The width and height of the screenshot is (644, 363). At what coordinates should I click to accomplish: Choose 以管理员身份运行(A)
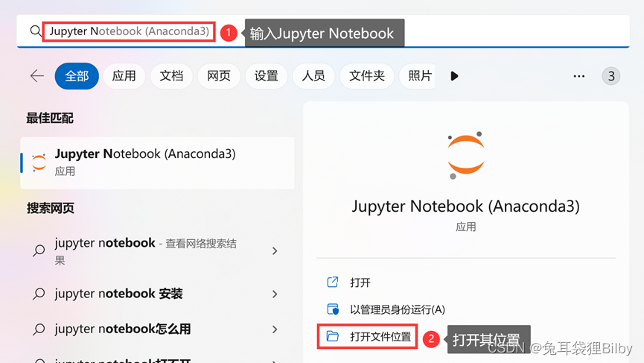pos(397,309)
